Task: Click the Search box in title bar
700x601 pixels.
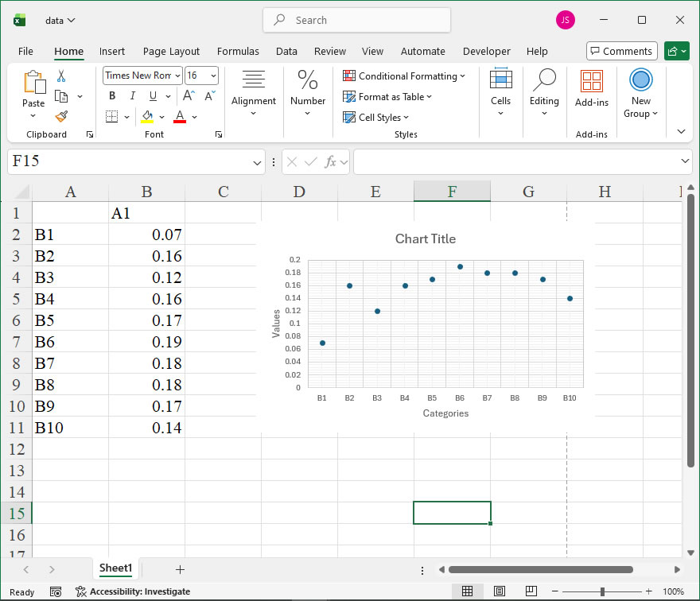Action: click(x=356, y=21)
